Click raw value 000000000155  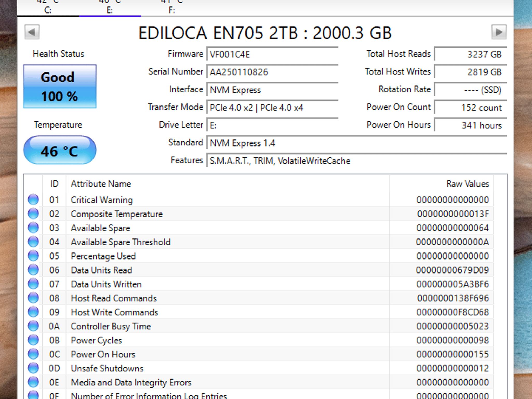pos(453,354)
